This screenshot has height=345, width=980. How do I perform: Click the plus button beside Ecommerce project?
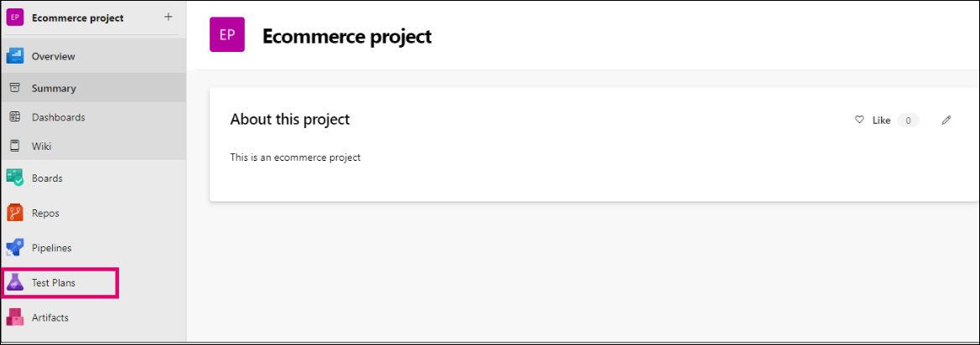[x=168, y=17]
